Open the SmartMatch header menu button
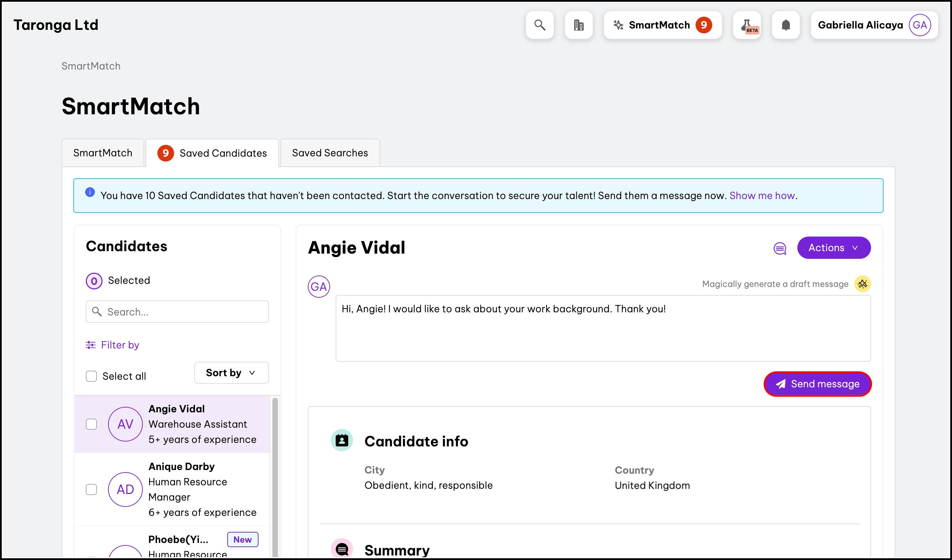The width and height of the screenshot is (952, 560). coord(662,25)
